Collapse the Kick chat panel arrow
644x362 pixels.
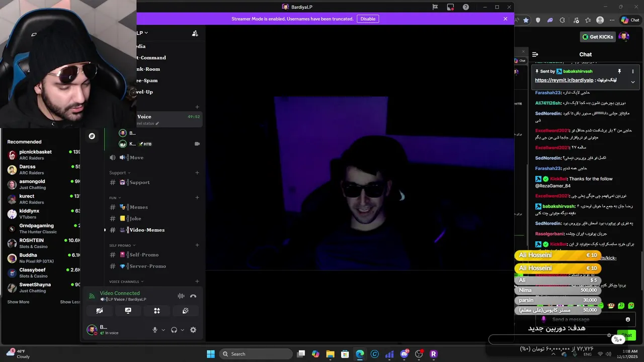(535, 54)
